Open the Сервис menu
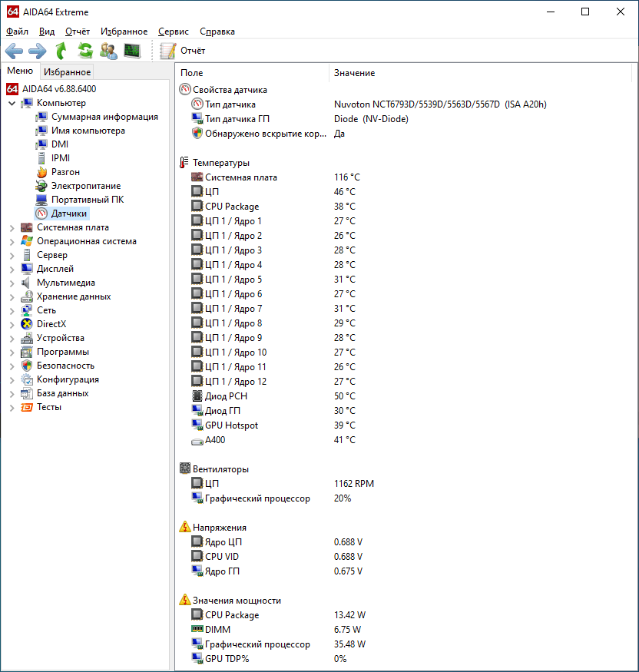The width and height of the screenshot is (639, 672). (x=173, y=31)
